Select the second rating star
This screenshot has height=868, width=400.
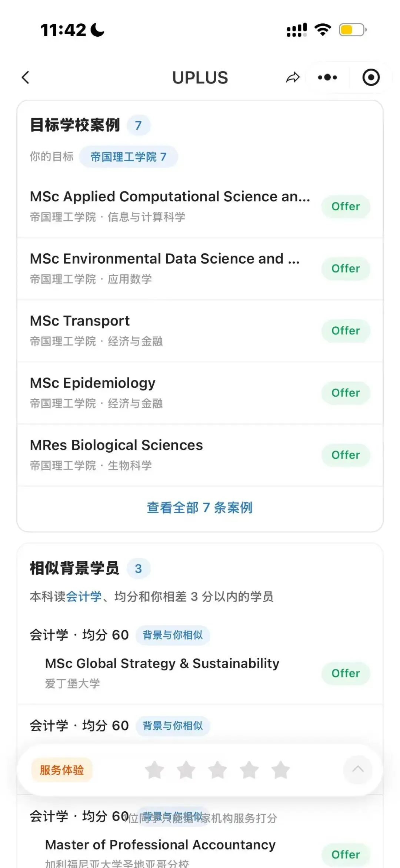pyautogui.click(x=186, y=770)
